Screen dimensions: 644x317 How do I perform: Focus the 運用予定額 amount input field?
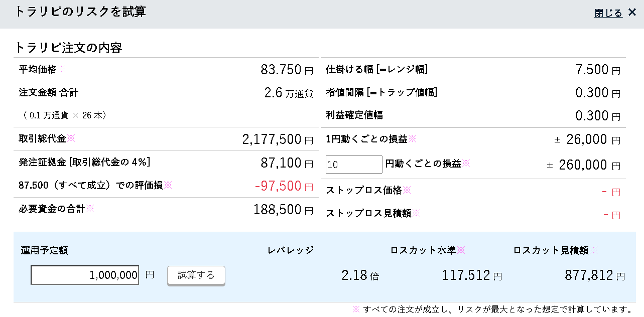pyautogui.click(x=85, y=275)
